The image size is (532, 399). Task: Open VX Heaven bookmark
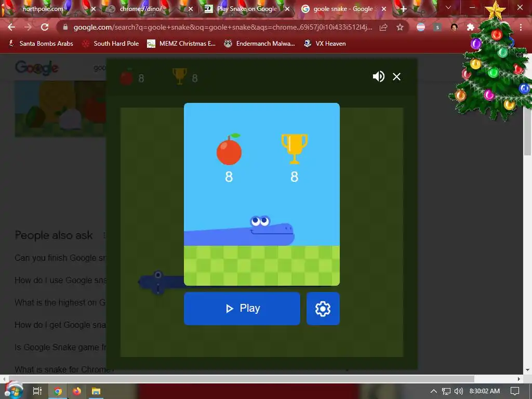pyautogui.click(x=325, y=44)
